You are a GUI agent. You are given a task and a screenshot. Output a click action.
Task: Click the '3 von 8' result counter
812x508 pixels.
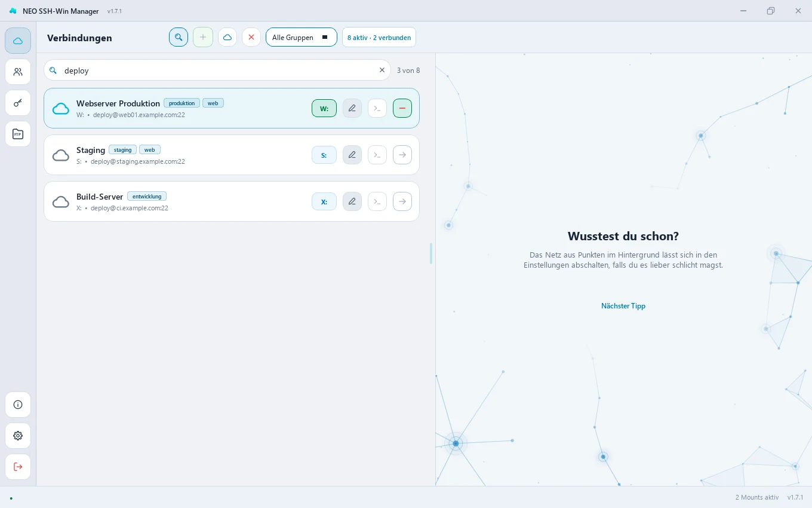click(408, 71)
